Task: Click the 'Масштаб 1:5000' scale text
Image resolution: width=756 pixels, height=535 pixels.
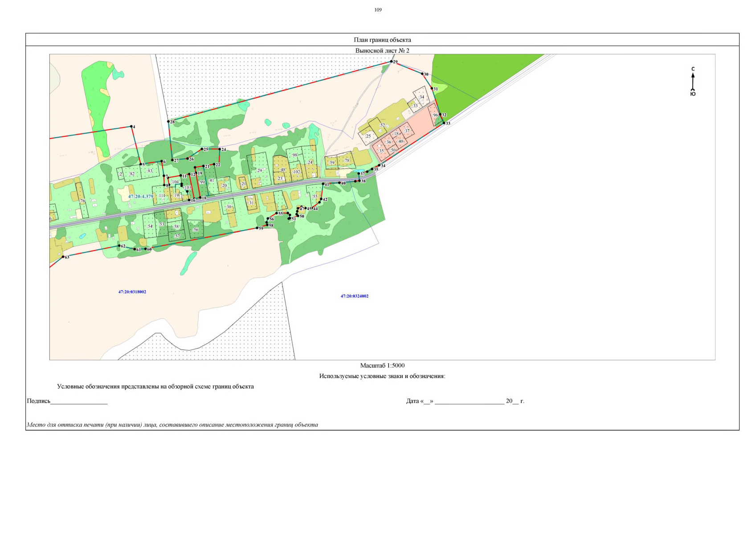Action: (x=382, y=365)
